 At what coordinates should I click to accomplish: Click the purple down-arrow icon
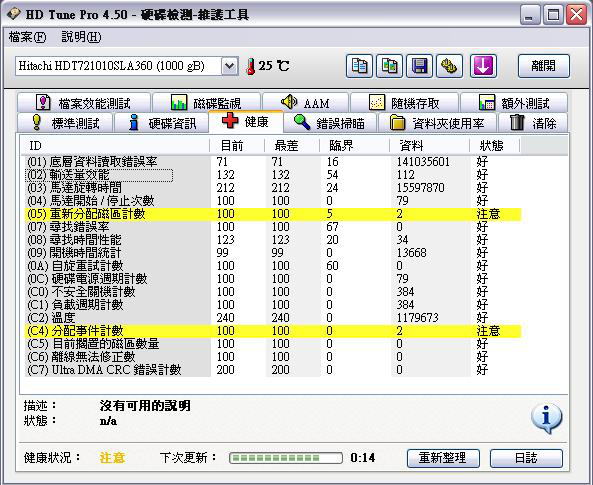coord(483,66)
